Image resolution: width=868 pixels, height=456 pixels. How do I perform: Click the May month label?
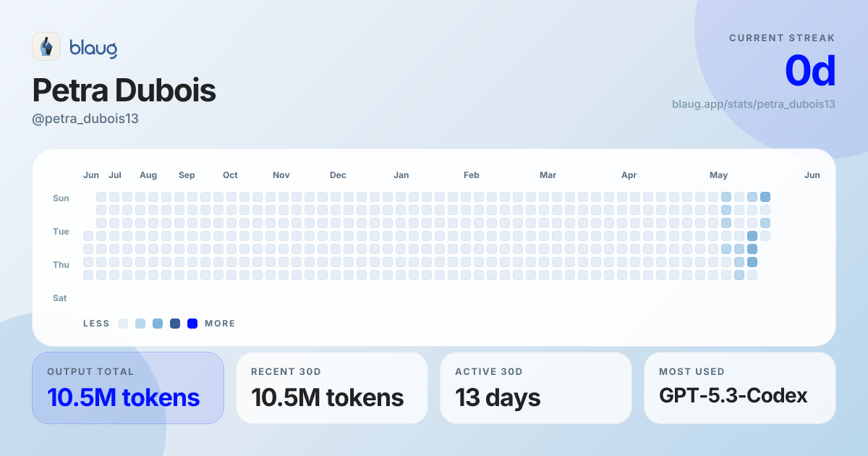(719, 175)
